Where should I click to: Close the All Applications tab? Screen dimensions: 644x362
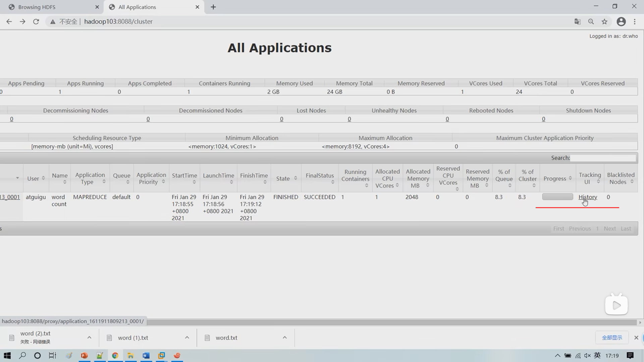click(x=197, y=7)
